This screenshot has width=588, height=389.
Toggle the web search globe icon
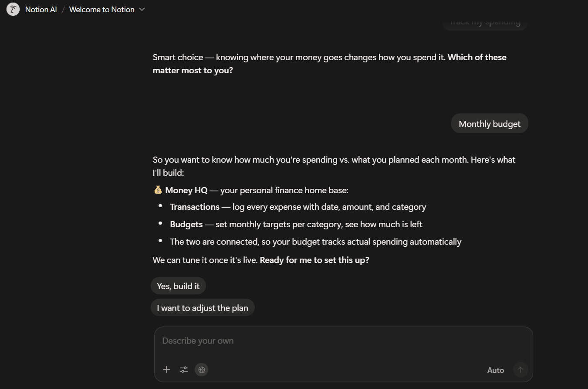point(201,370)
